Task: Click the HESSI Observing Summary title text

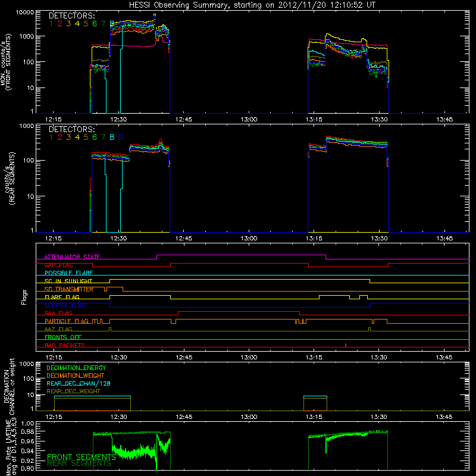Action: 252,5
